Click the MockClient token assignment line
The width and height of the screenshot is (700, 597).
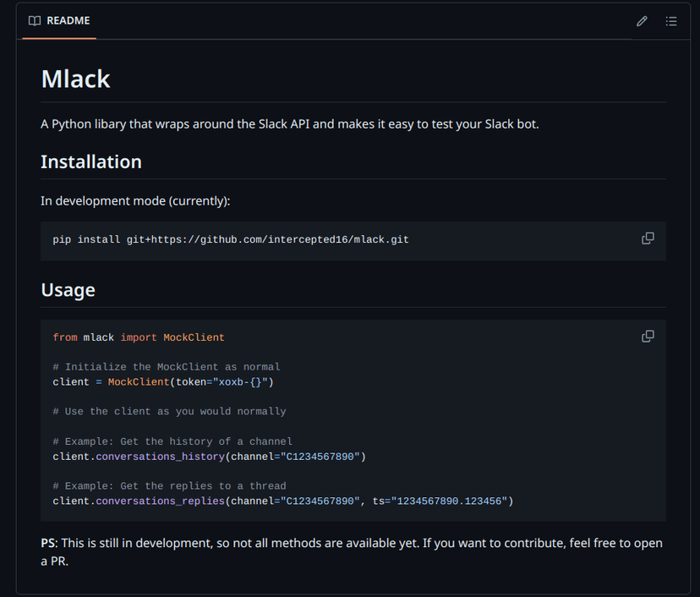coord(162,382)
